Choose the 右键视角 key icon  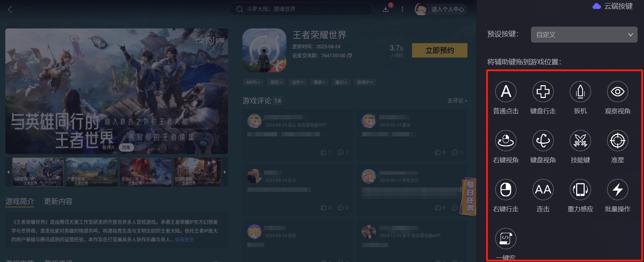pos(505,141)
